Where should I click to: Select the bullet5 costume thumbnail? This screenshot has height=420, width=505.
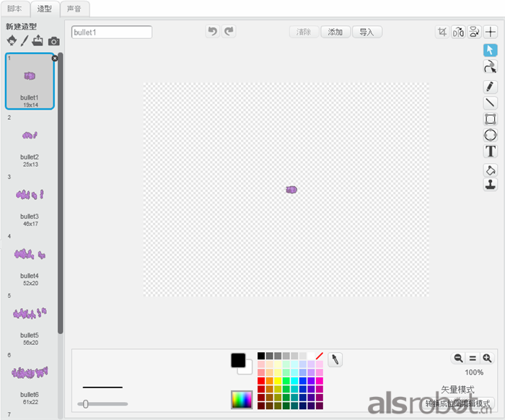point(30,319)
